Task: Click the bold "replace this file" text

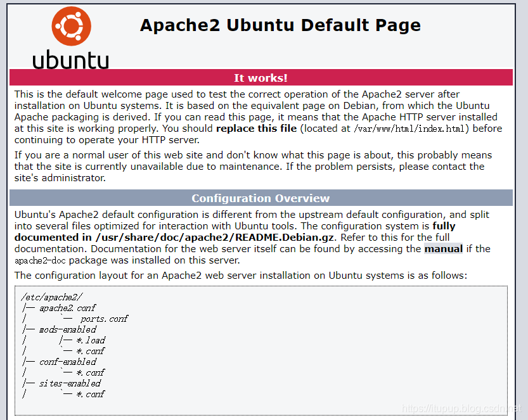Action: click(x=256, y=129)
